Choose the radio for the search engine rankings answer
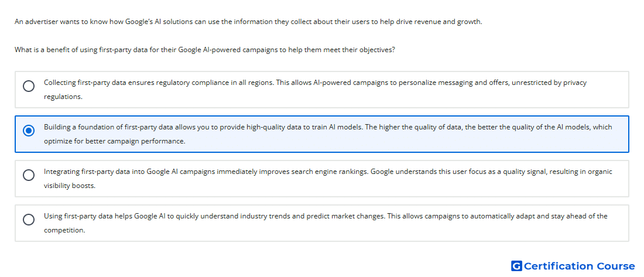The height and width of the screenshot is (277, 644). [x=29, y=175]
